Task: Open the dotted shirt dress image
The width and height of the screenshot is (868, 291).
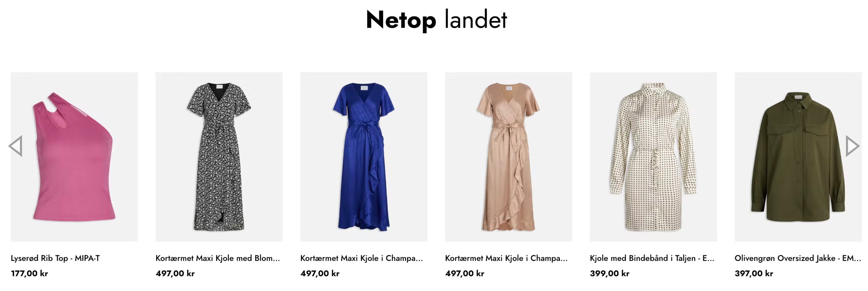Action: 653,157
